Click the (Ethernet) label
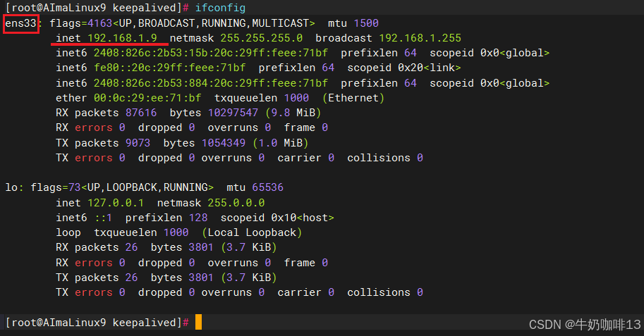Screen dimensions: 644x336 pos(353,98)
